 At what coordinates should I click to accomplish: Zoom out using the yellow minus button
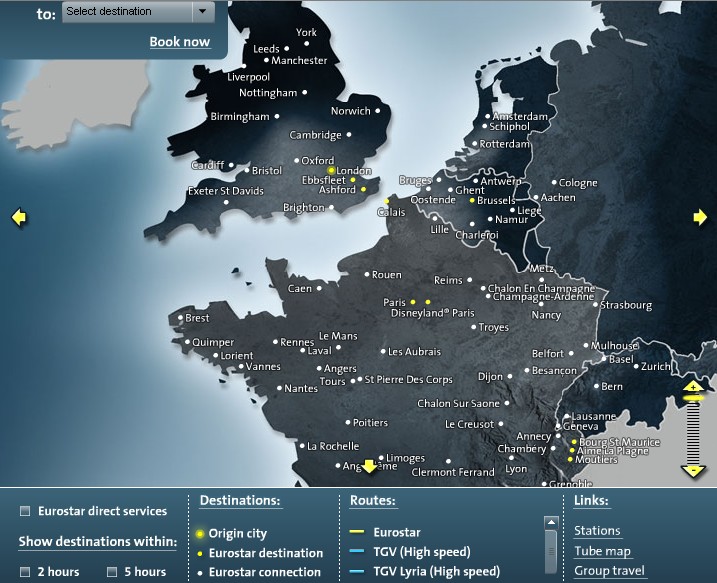[692, 469]
